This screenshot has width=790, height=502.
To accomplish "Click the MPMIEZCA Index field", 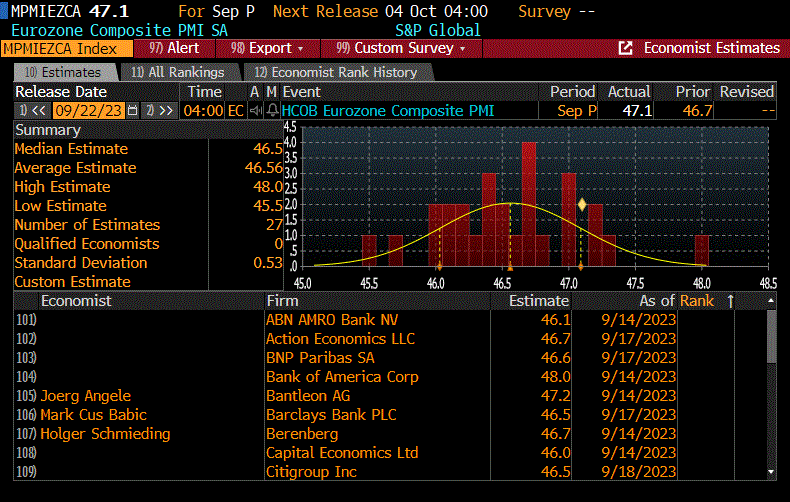I will (x=67, y=49).
